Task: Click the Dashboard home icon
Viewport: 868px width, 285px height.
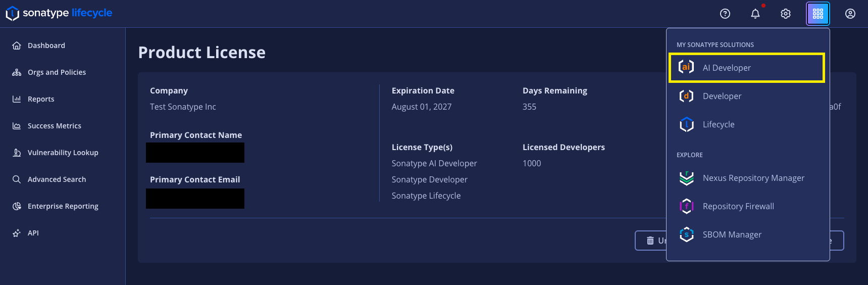Action: pos(17,45)
